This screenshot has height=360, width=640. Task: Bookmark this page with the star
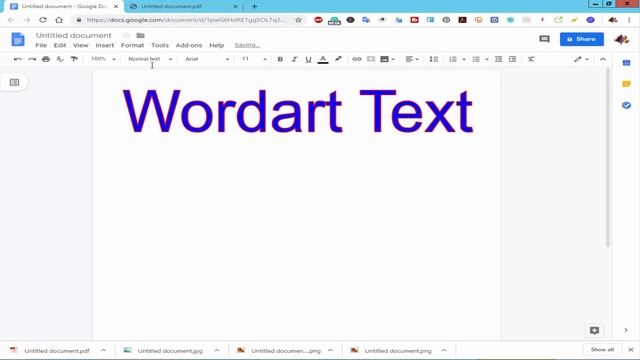pyautogui.click(x=298, y=20)
